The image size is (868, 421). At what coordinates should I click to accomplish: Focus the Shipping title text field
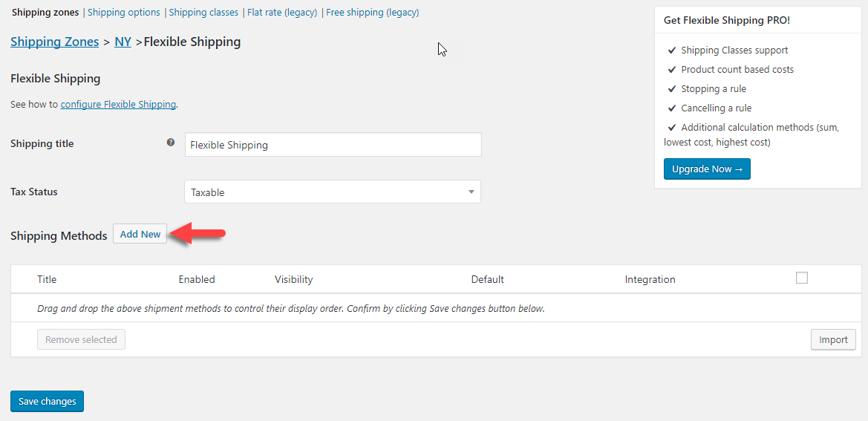333,145
